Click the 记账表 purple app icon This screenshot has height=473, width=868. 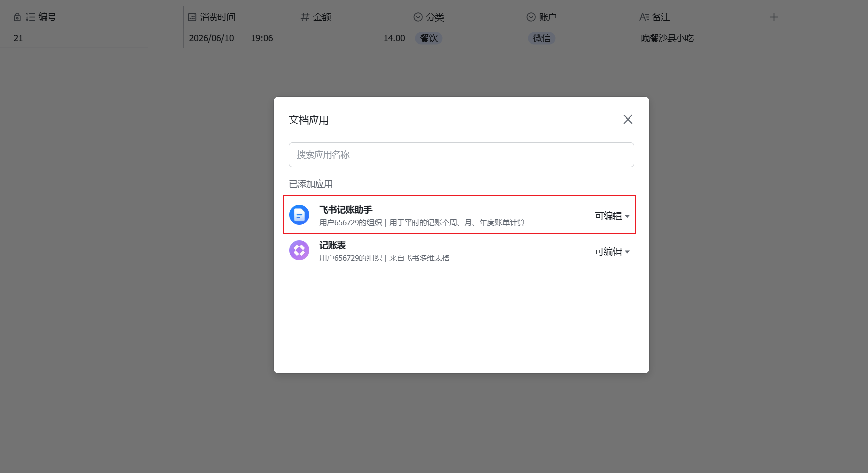(299, 250)
